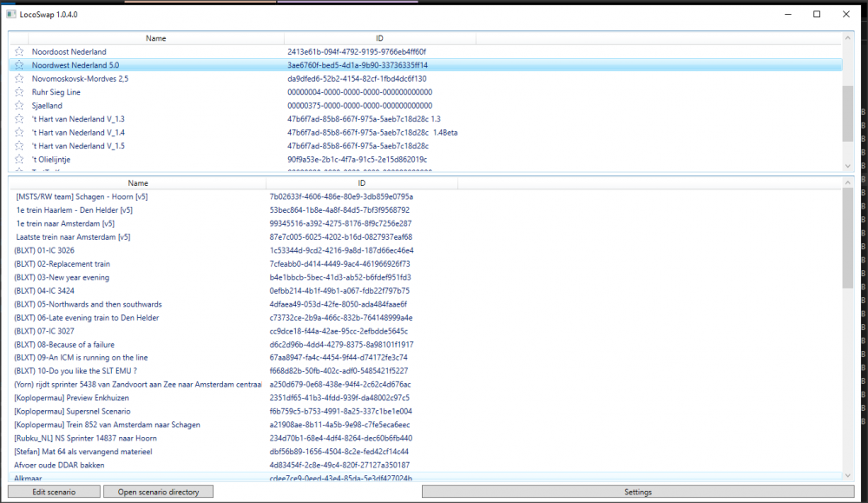Star the 't Hart van Nederland V_1.4 route
Image resolution: width=868 pixels, height=503 pixels.
tap(19, 133)
